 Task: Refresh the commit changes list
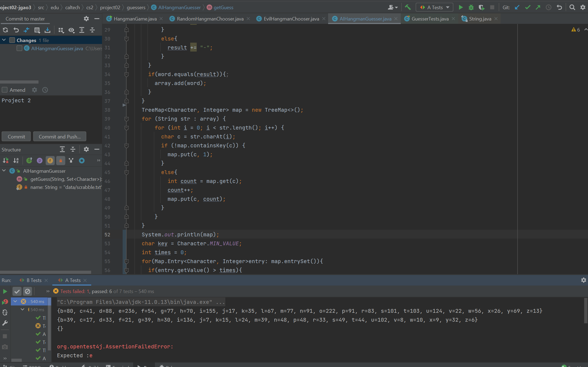click(x=5, y=30)
